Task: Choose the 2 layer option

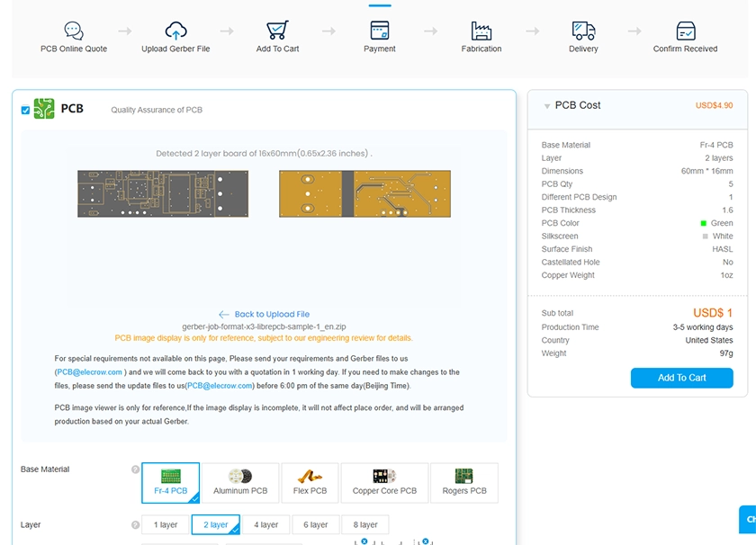Action: click(215, 524)
